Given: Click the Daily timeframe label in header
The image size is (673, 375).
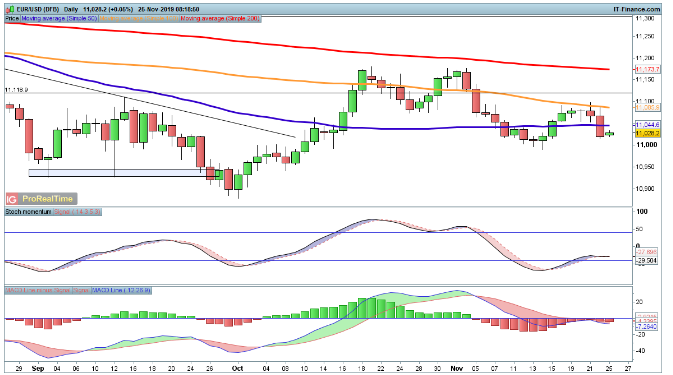Looking at the screenshot, I should pyautogui.click(x=71, y=9).
